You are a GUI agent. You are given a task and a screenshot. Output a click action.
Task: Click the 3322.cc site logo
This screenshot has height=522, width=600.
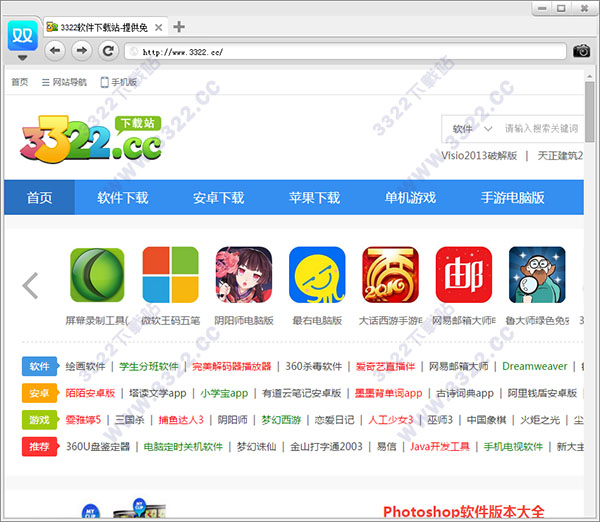click(91, 139)
